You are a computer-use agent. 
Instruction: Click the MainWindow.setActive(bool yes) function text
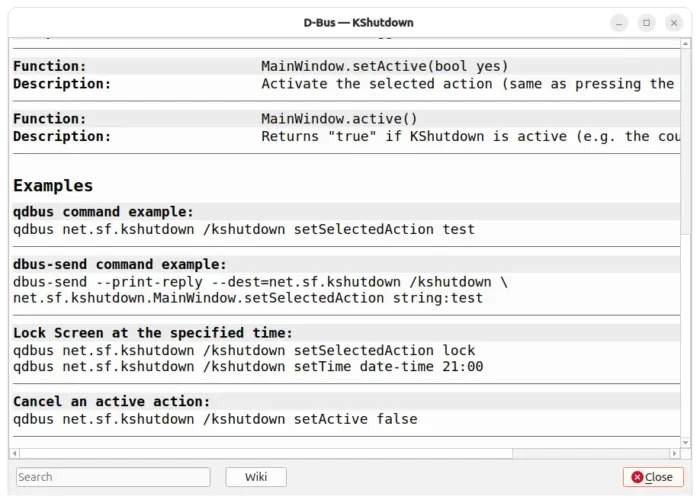coord(385,66)
